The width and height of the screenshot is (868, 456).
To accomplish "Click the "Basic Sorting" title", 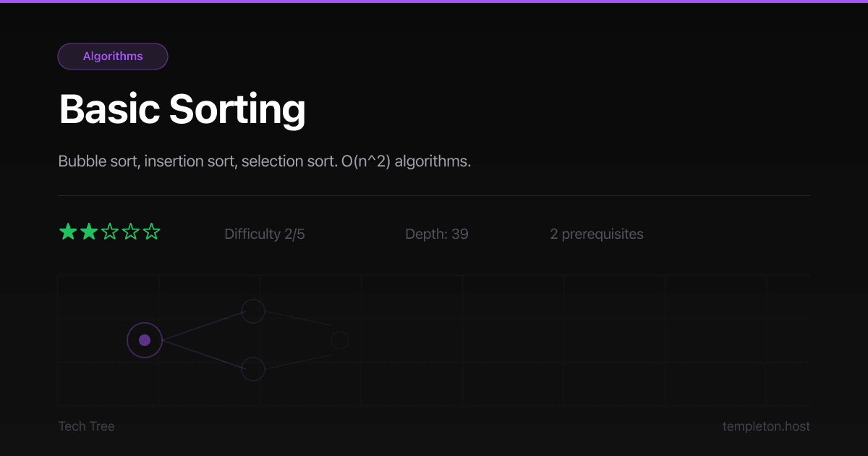I will (x=182, y=110).
